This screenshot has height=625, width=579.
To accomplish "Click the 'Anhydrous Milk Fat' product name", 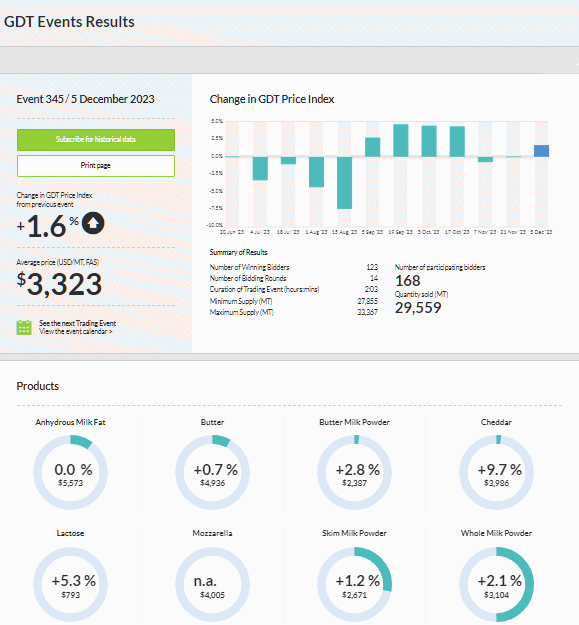I will tap(70, 422).
